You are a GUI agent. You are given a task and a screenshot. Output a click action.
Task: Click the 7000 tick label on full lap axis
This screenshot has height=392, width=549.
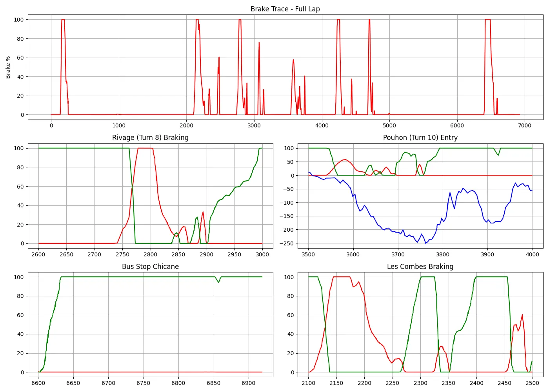524,125
